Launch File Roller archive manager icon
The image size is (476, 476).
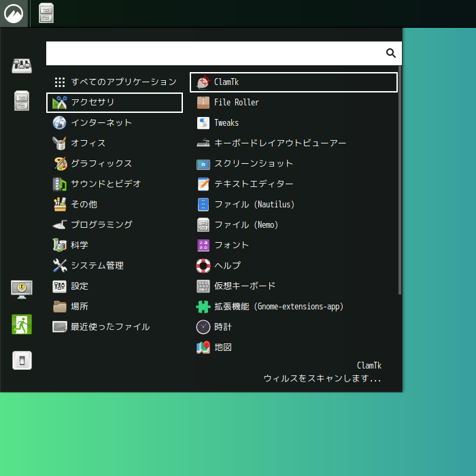click(x=203, y=103)
